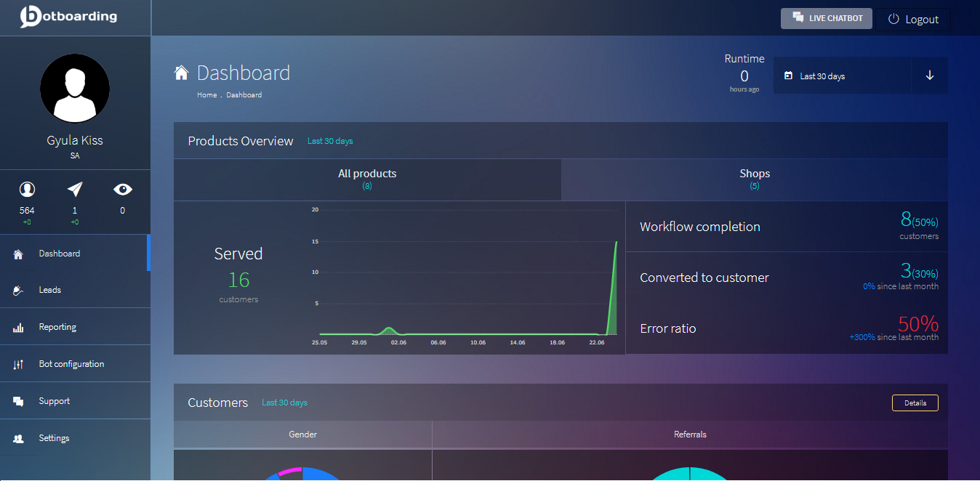The image size is (980, 481).
Task: Open customer Details button
Action: (915, 403)
